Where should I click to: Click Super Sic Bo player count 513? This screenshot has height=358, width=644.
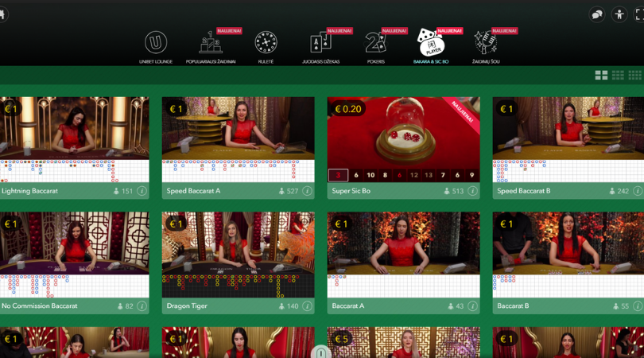[x=454, y=191]
